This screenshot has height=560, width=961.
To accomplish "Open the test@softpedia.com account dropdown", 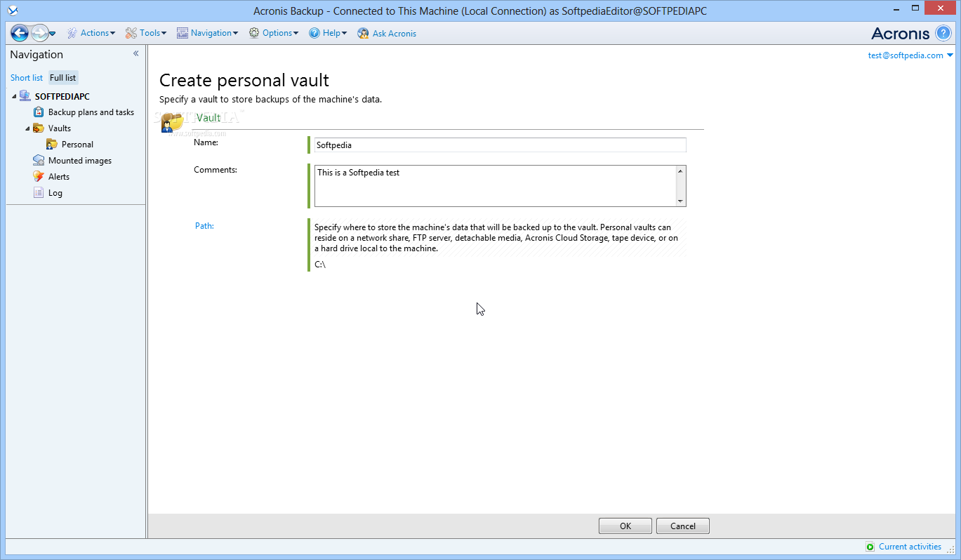I will (910, 55).
